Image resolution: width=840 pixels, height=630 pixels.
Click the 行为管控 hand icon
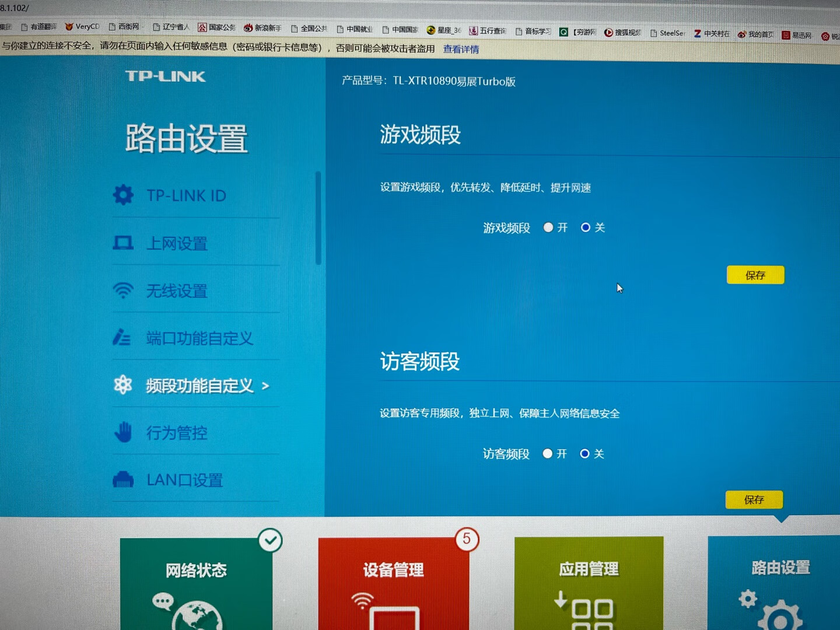coord(123,432)
